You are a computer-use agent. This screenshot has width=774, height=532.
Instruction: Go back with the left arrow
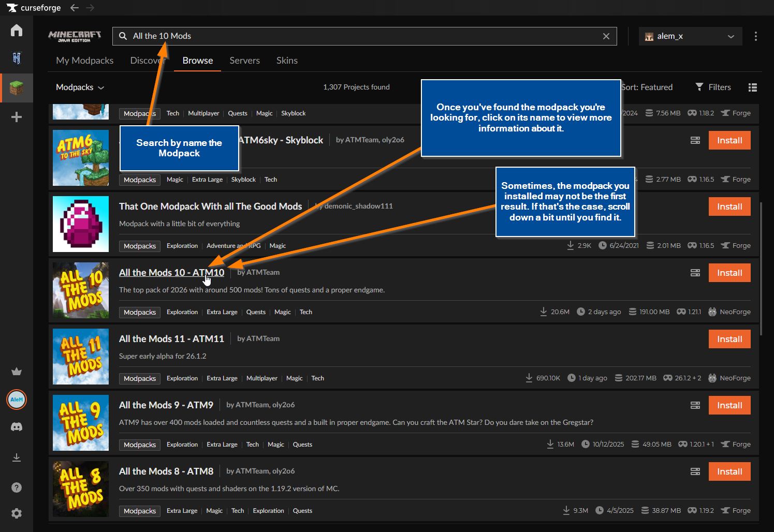click(75, 8)
